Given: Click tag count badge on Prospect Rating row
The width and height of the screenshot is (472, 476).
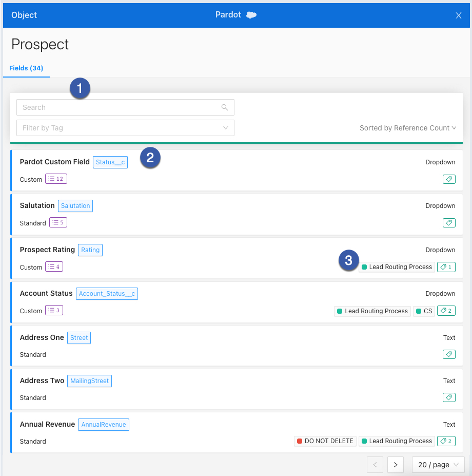Looking at the screenshot, I should pyautogui.click(x=446, y=267).
